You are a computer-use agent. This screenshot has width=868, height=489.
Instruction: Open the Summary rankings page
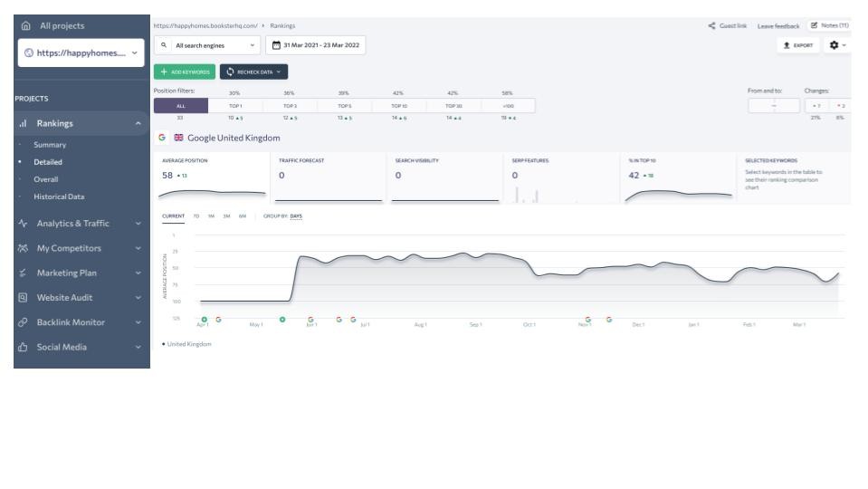(50, 145)
